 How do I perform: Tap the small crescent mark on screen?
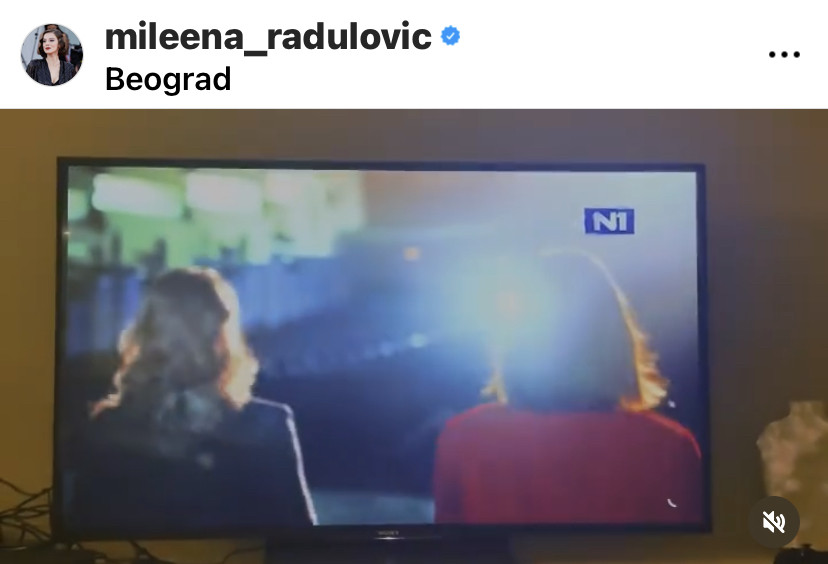(672, 503)
